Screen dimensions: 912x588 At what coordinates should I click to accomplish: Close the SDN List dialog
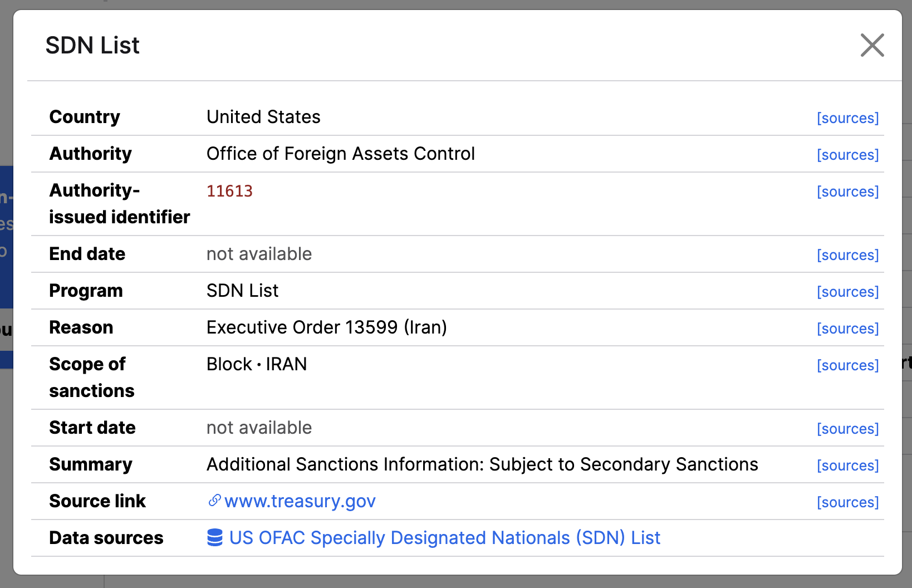pos(872,45)
